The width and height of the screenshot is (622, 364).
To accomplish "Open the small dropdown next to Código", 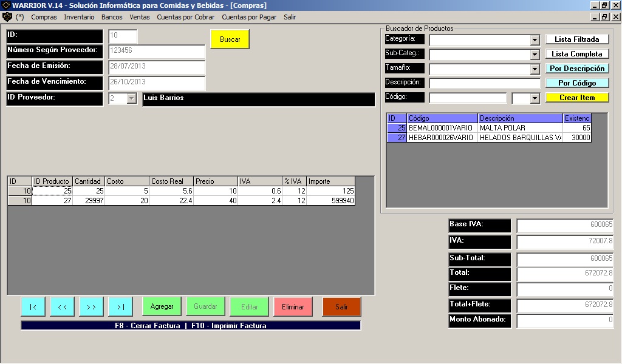I will click(x=535, y=98).
